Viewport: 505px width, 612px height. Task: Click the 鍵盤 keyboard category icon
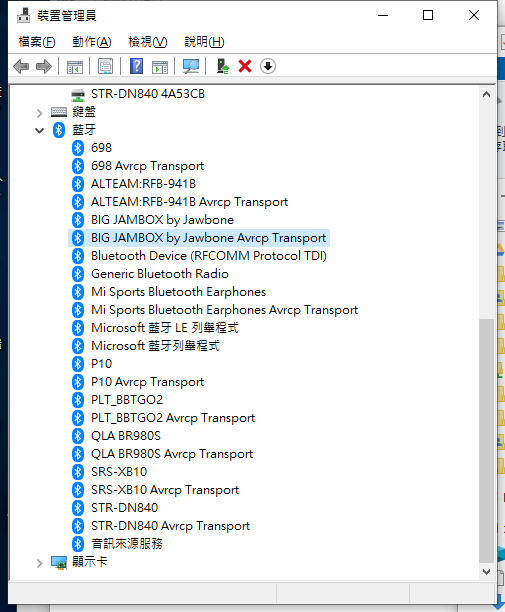pyautogui.click(x=59, y=112)
